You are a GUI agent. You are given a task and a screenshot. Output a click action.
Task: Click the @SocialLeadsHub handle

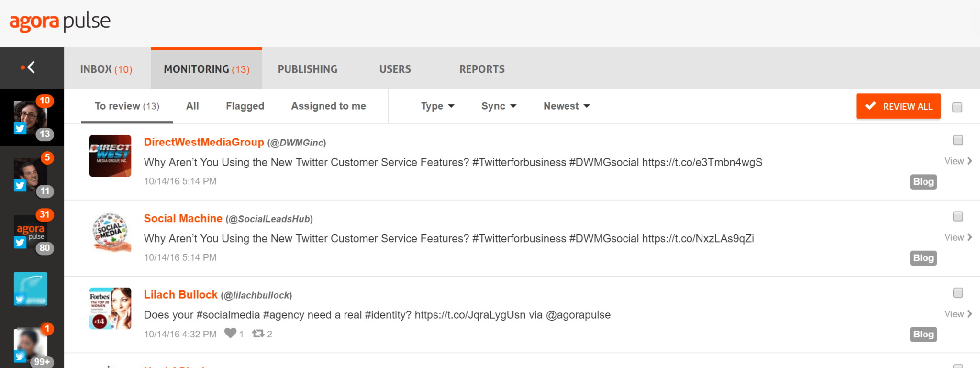(269, 219)
